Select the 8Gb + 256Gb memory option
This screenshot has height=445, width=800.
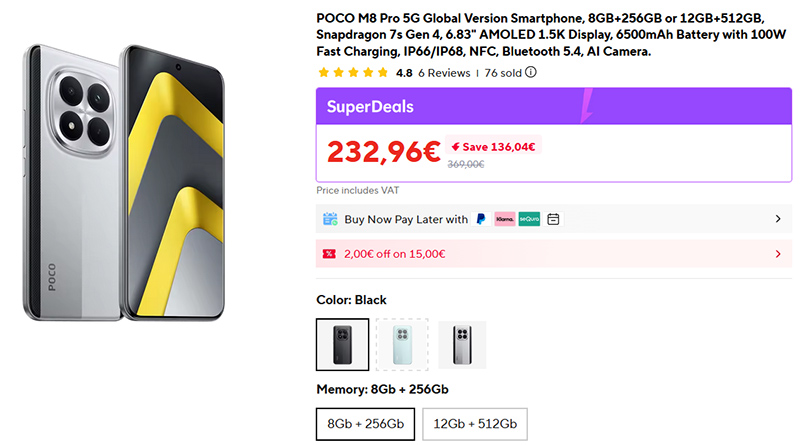365,424
